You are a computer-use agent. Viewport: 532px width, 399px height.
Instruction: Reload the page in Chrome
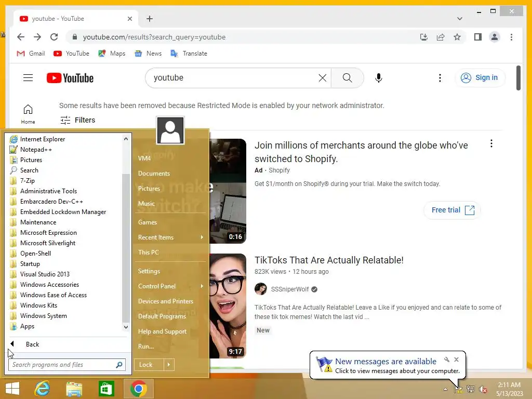click(x=54, y=37)
